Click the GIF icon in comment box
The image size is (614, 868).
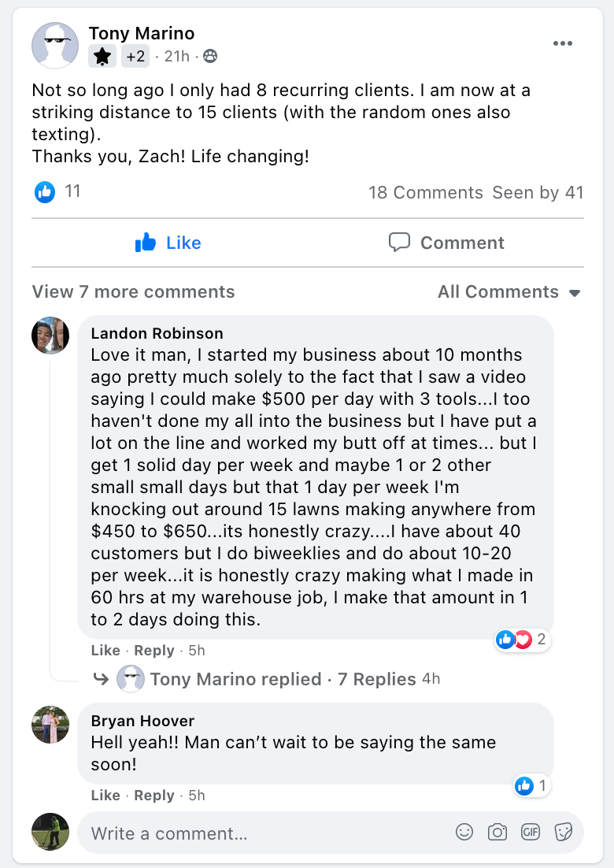(x=530, y=832)
